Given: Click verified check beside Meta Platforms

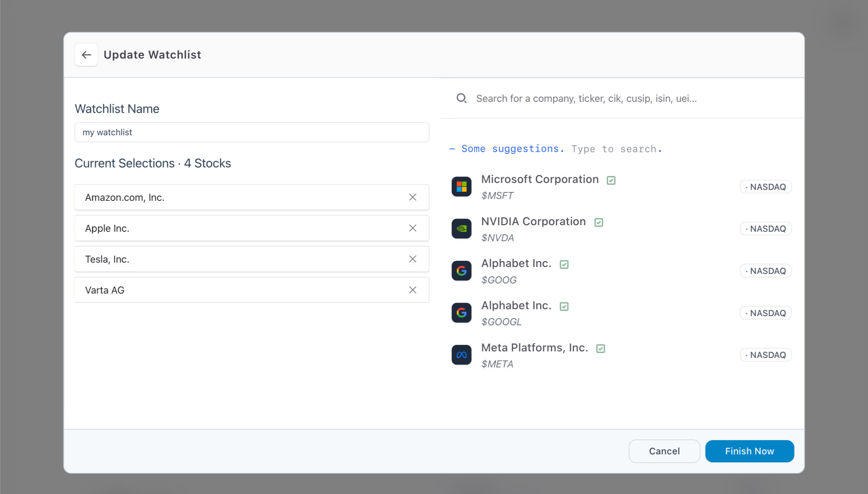Looking at the screenshot, I should point(601,348).
